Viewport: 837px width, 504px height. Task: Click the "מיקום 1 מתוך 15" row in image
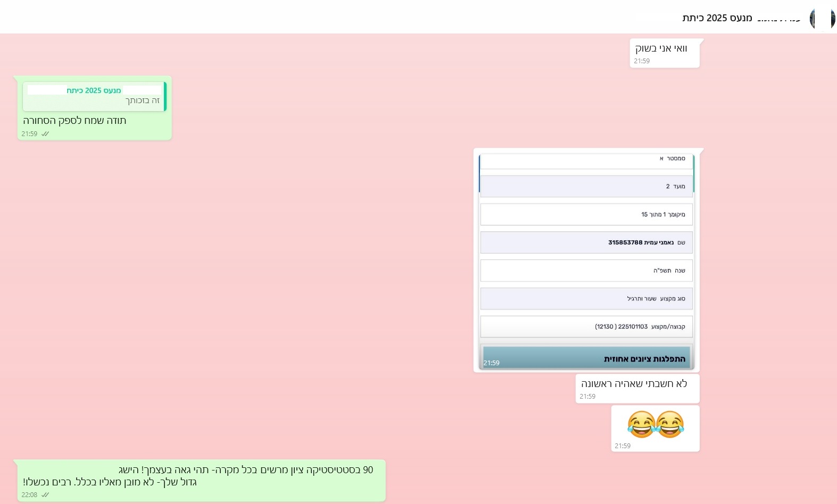coord(586,215)
